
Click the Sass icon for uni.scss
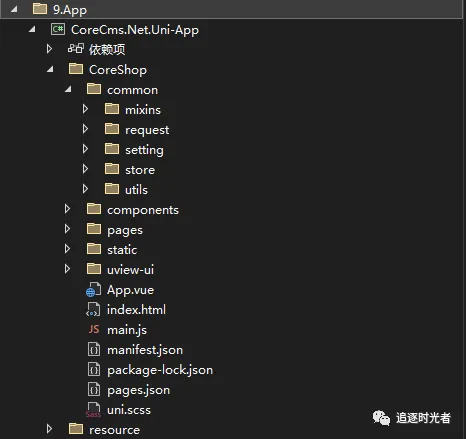tap(93, 410)
